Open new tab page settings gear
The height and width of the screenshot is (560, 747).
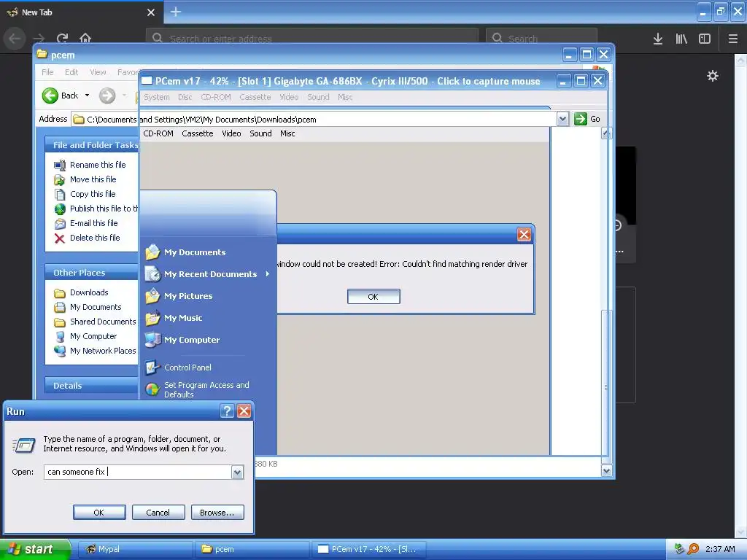pos(713,76)
